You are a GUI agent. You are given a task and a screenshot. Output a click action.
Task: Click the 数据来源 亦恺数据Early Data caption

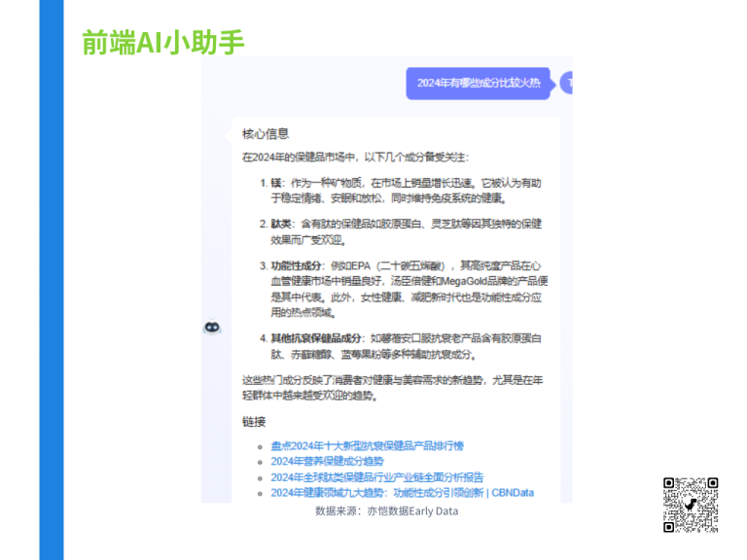[386, 511]
